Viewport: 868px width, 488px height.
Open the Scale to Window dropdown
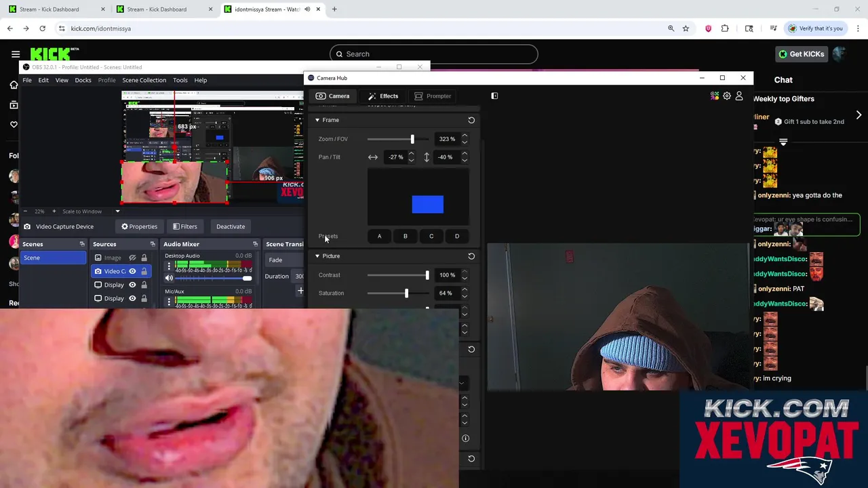click(117, 211)
